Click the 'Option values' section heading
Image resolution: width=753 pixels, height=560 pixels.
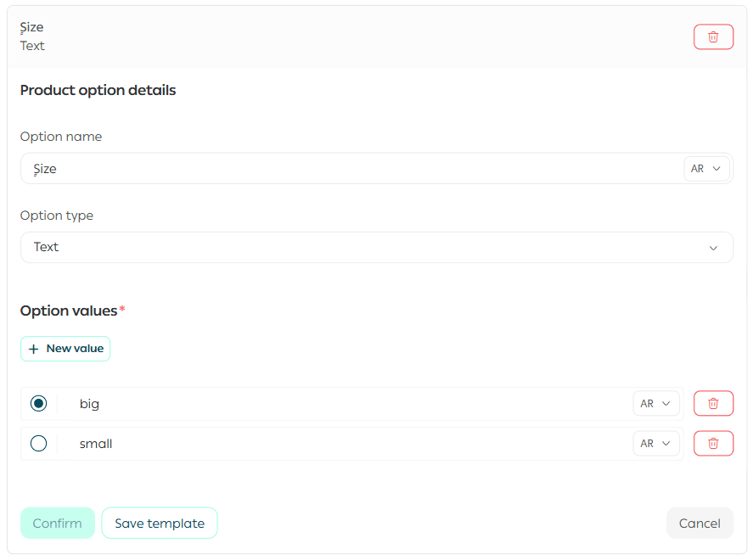69,311
